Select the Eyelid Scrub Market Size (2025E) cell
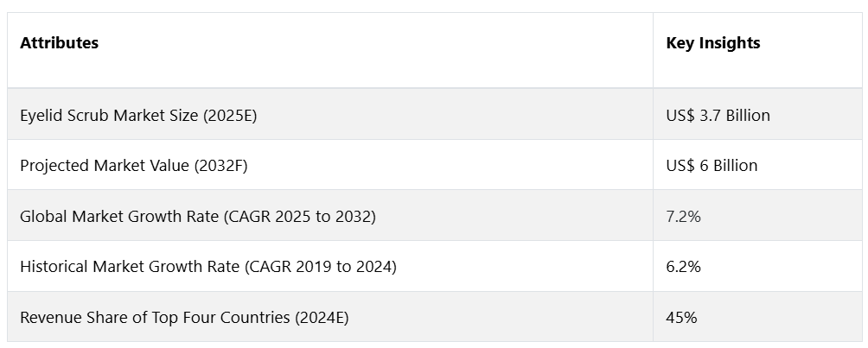The height and width of the screenshot is (348, 868). (330, 114)
